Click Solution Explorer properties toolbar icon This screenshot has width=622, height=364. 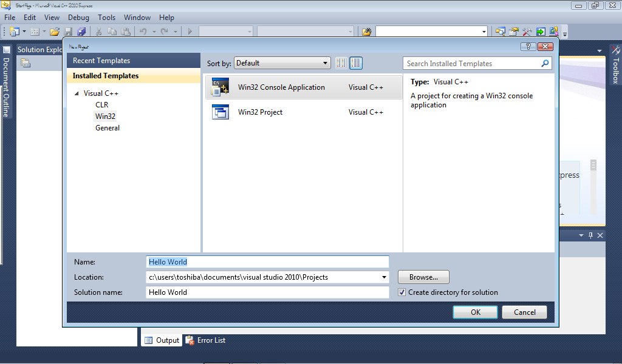[26, 63]
